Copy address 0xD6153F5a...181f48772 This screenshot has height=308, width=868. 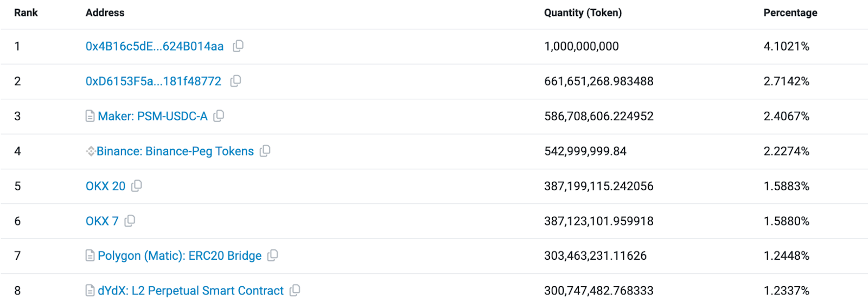pos(235,81)
